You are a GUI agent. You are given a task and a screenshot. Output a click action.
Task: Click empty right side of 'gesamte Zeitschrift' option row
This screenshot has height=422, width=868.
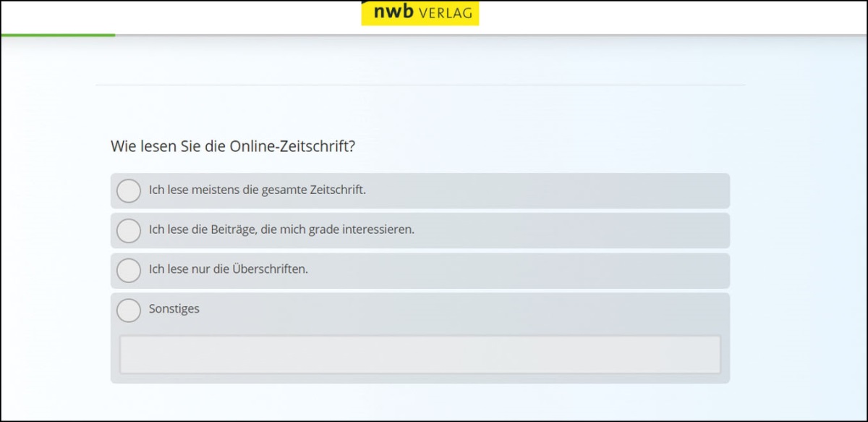[x=579, y=191]
